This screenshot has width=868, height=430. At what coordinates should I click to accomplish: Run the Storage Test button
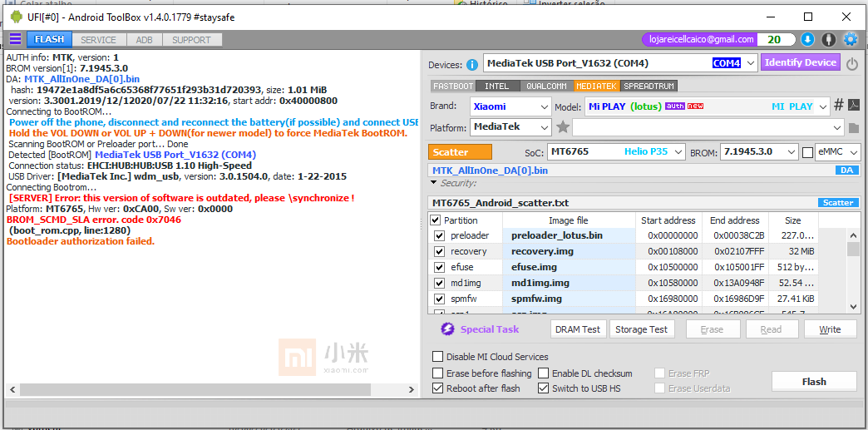(x=642, y=329)
